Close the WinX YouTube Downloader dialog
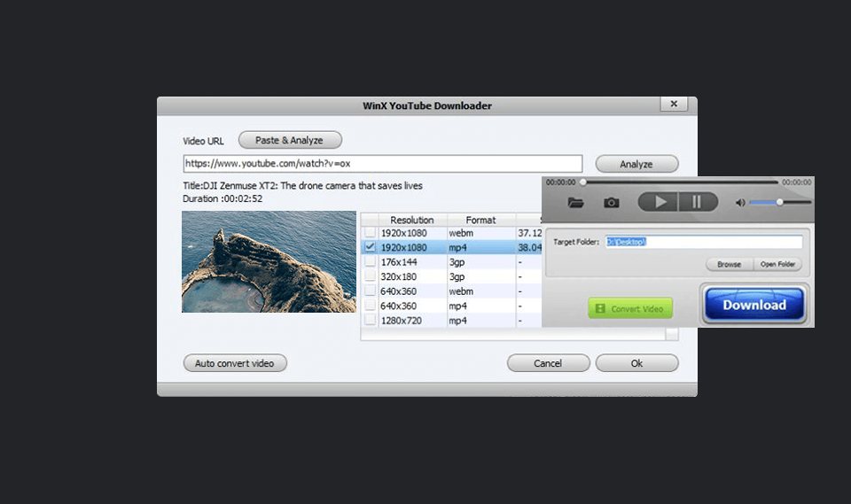851x504 pixels. click(674, 105)
